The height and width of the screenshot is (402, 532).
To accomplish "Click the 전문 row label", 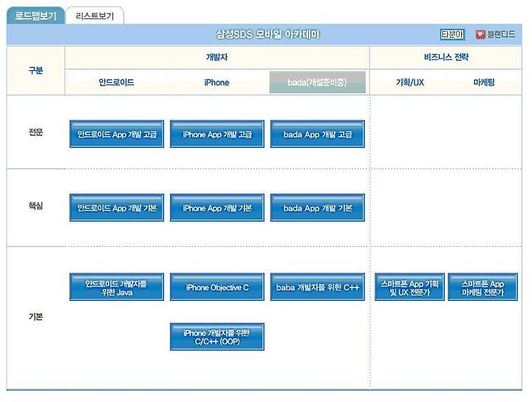I will tap(35, 132).
